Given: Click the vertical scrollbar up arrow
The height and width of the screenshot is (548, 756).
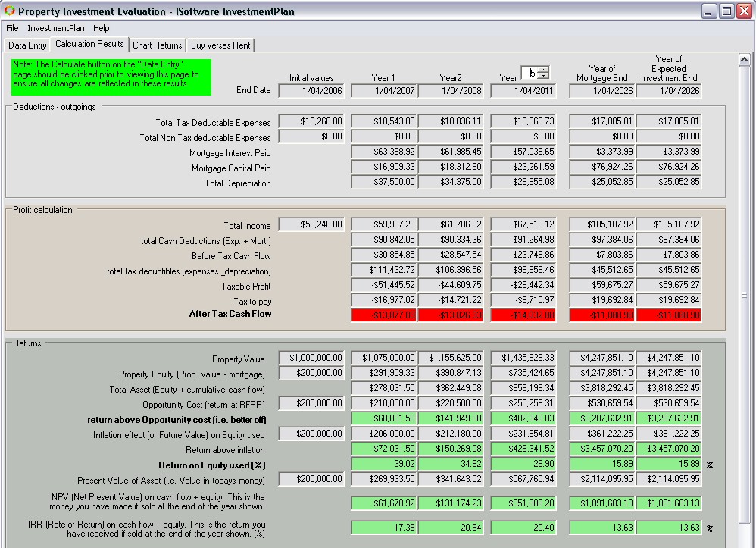Looking at the screenshot, I should point(744,60).
